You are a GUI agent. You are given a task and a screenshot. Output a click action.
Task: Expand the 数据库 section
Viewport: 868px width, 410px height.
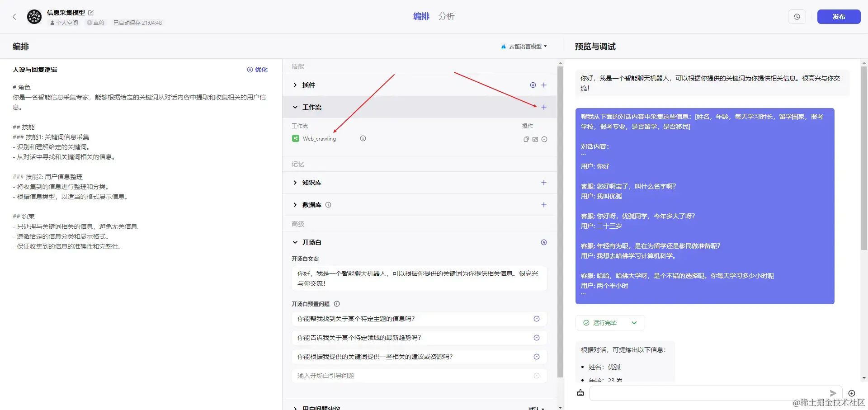click(295, 205)
